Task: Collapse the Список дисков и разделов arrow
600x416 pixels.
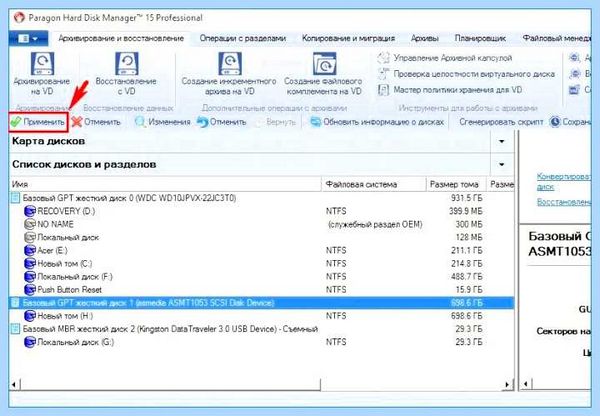Action: [x=502, y=165]
